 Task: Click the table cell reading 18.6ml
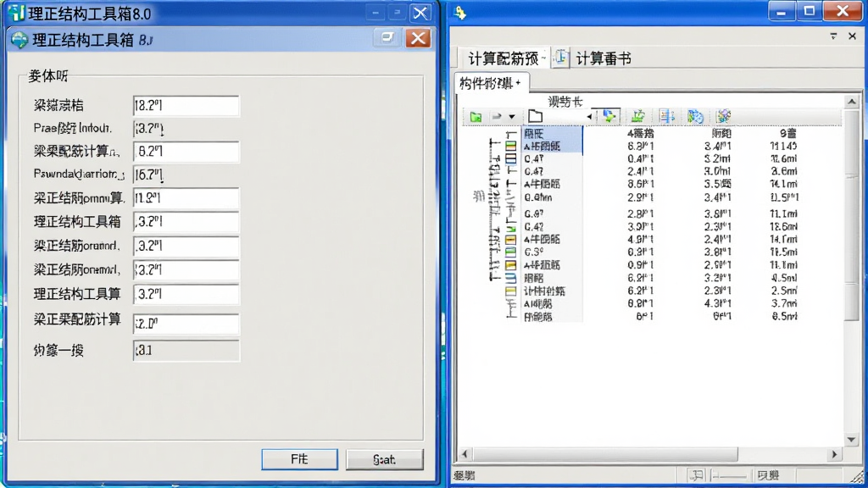coord(784,227)
